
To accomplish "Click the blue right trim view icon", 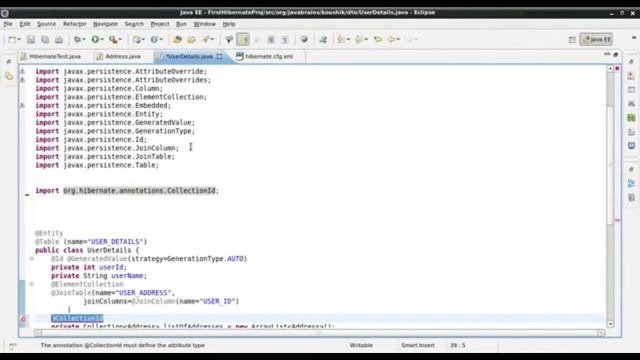I will pyautogui.click(x=631, y=146).
